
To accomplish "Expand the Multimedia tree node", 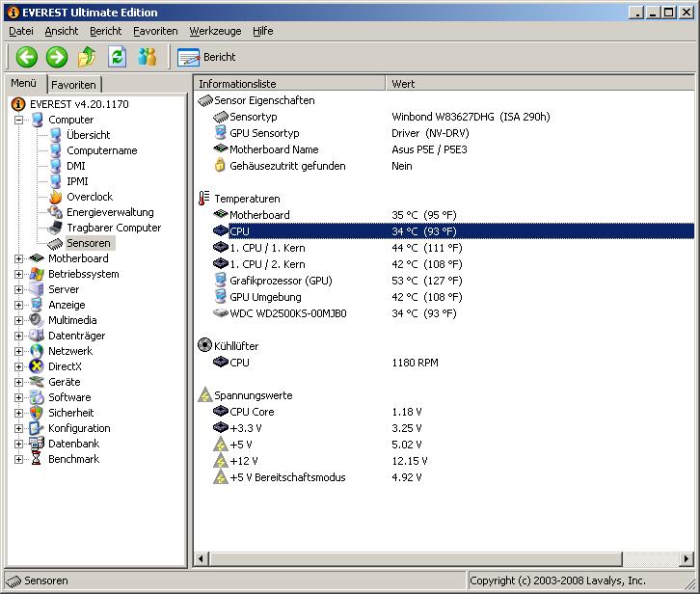I will (18, 320).
